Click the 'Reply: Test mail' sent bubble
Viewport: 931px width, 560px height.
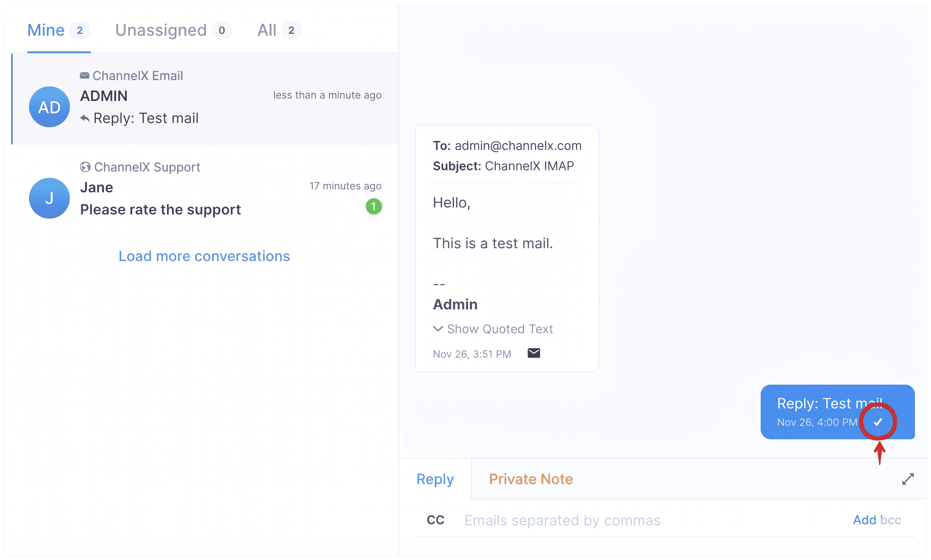click(837, 412)
